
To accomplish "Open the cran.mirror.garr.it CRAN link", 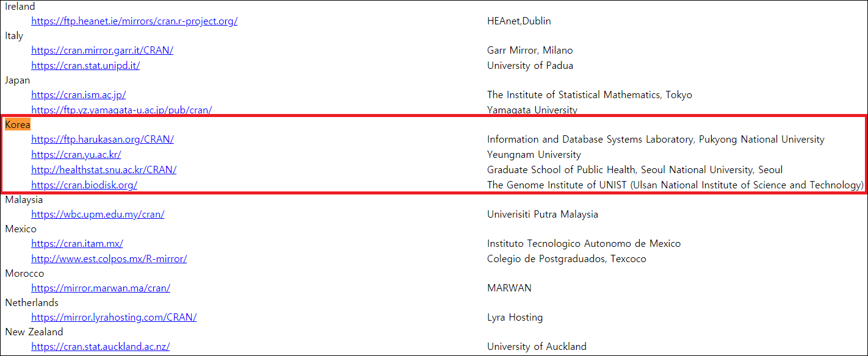I will pos(102,50).
